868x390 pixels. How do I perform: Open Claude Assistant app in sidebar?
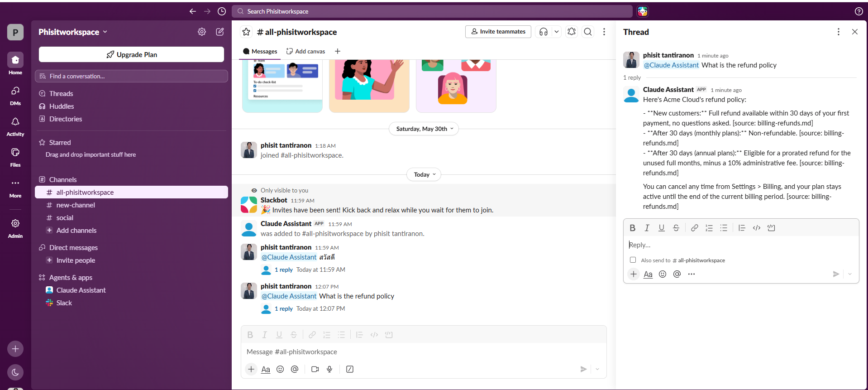(x=131, y=290)
